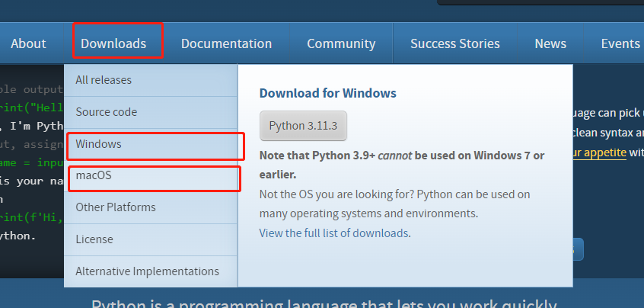Select Source code in the dropdown list

coord(107,112)
